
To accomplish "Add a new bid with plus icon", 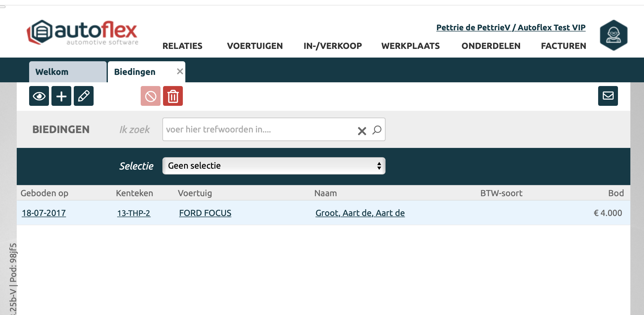I will 61,96.
